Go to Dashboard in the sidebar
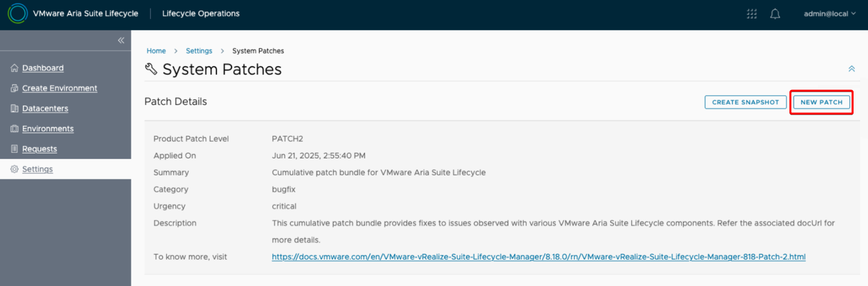Screen dimensions: 868x286 pyautogui.click(x=43, y=68)
